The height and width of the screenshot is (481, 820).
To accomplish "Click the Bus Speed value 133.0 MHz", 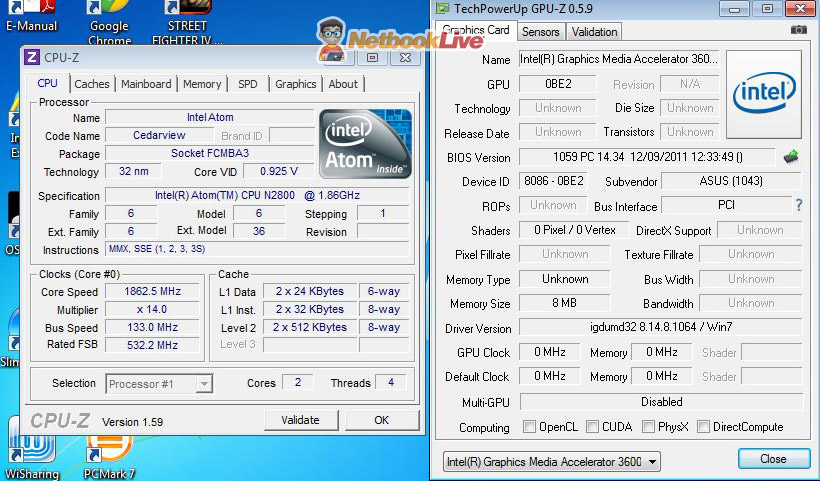I will 152,327.
